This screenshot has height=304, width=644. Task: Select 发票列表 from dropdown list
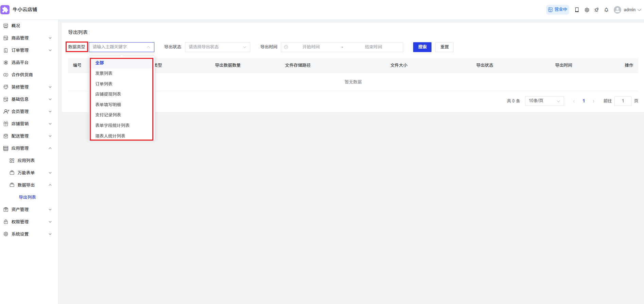point(104,73)
